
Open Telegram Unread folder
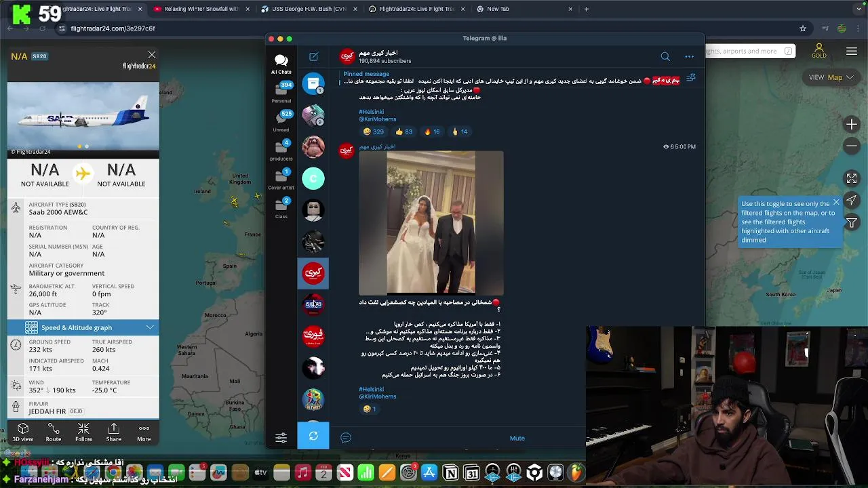coord(281,121)
